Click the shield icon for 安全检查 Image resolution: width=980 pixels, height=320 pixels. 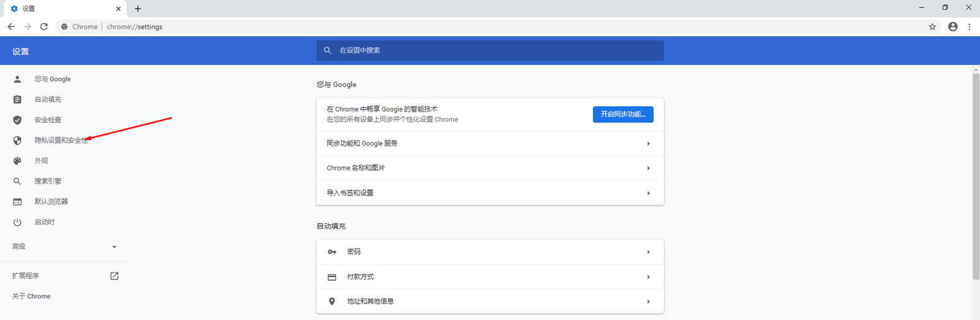[17, 120]
